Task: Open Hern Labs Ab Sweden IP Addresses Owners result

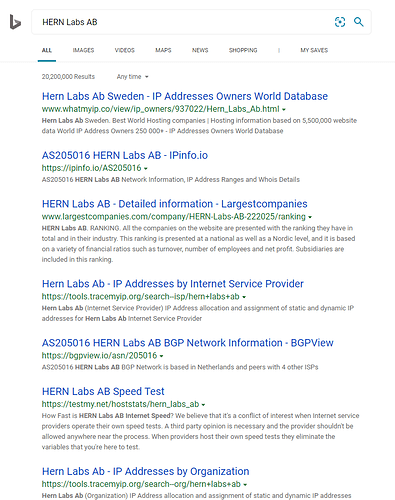Action: point(185,96)
